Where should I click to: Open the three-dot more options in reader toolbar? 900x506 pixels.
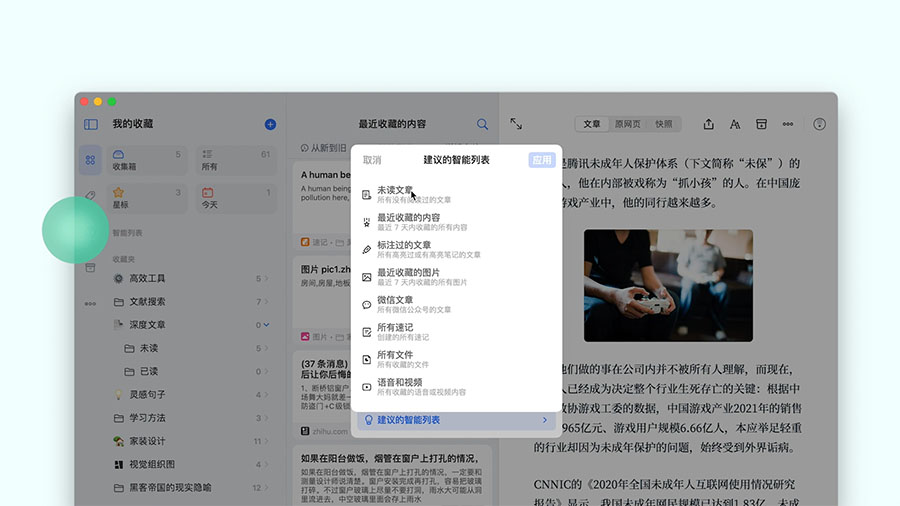(x=788, y=124)
